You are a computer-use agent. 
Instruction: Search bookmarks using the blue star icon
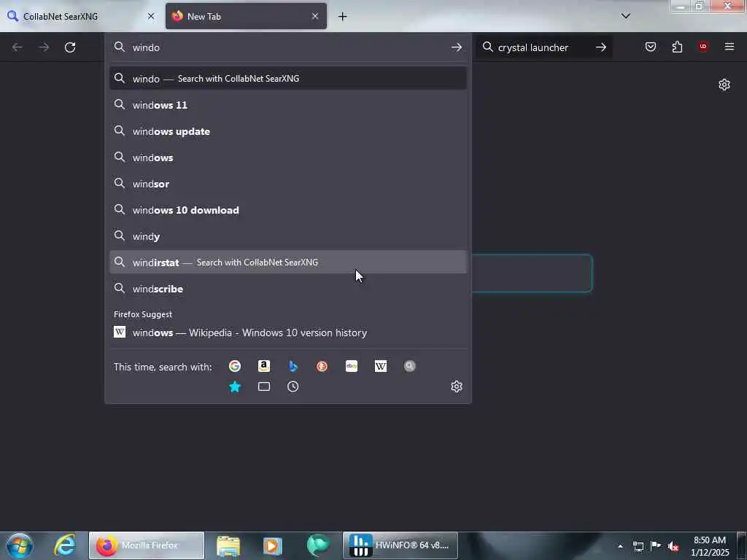234,386
